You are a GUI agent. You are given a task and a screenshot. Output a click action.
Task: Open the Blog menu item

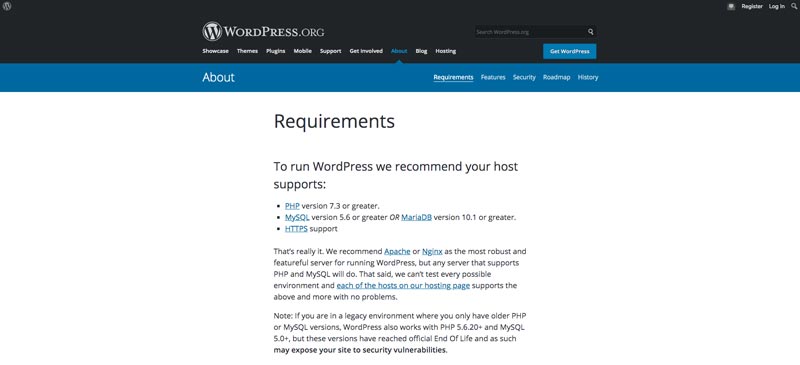(421, 51)
